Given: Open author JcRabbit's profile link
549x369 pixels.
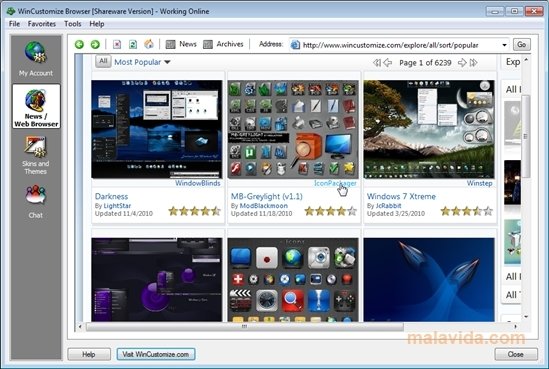Looking at the screenshot, I should click(388, 206).
